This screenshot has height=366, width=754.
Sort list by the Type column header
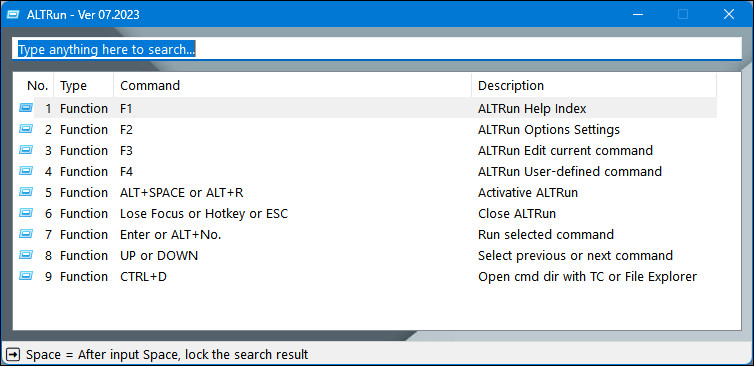click(84, 86)
